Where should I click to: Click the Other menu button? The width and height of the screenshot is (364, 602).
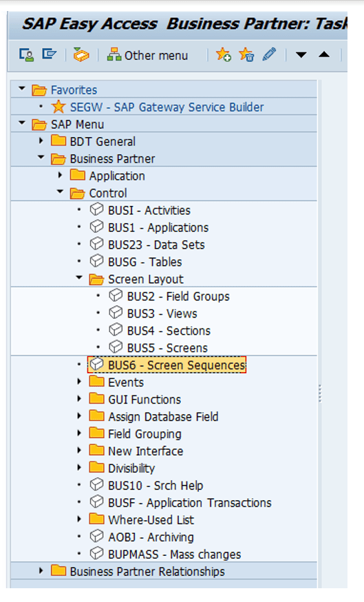tap(148, 55)
